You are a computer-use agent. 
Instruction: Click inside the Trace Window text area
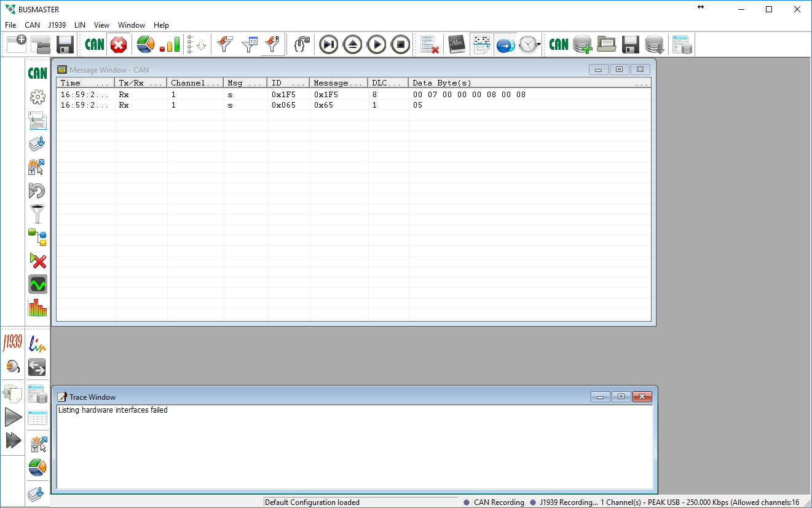[354, 447]
